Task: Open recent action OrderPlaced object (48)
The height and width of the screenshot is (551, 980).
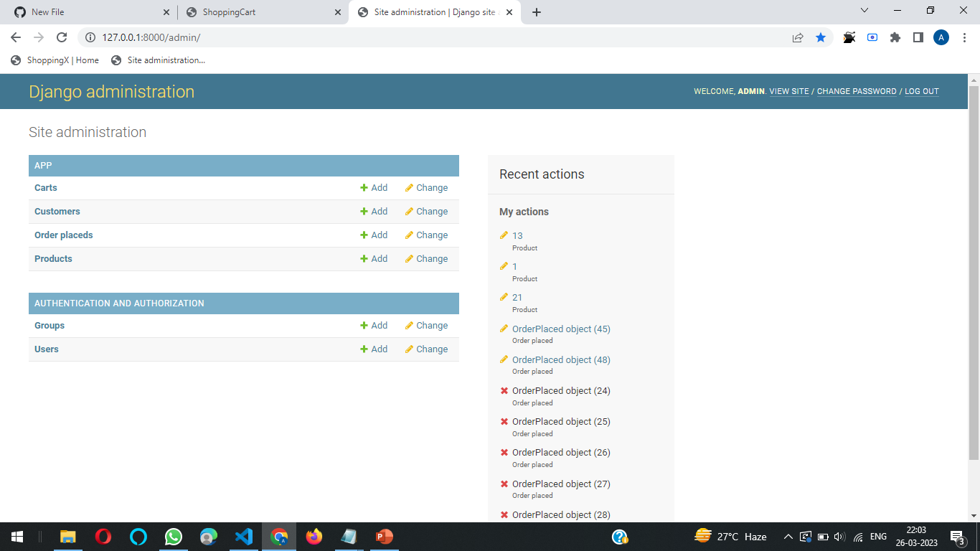Action: click(561, 360)
